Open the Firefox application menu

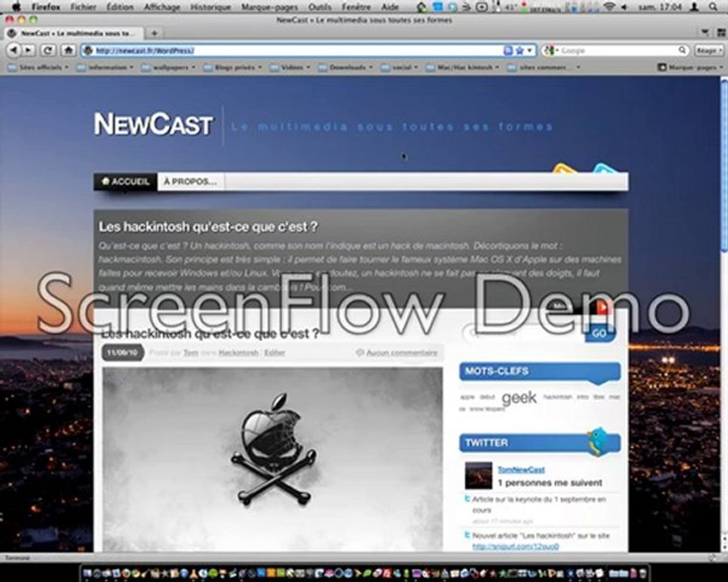point(45,7)
